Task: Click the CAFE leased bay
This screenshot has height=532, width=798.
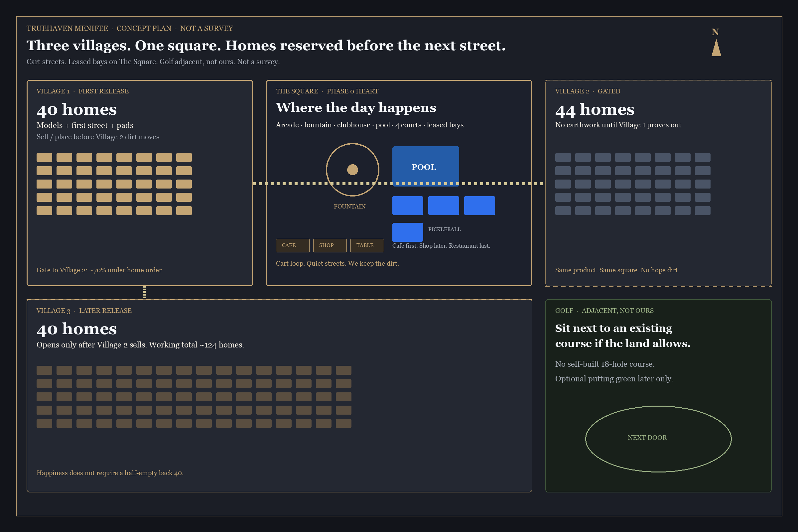Action: (x=293, y=245)
